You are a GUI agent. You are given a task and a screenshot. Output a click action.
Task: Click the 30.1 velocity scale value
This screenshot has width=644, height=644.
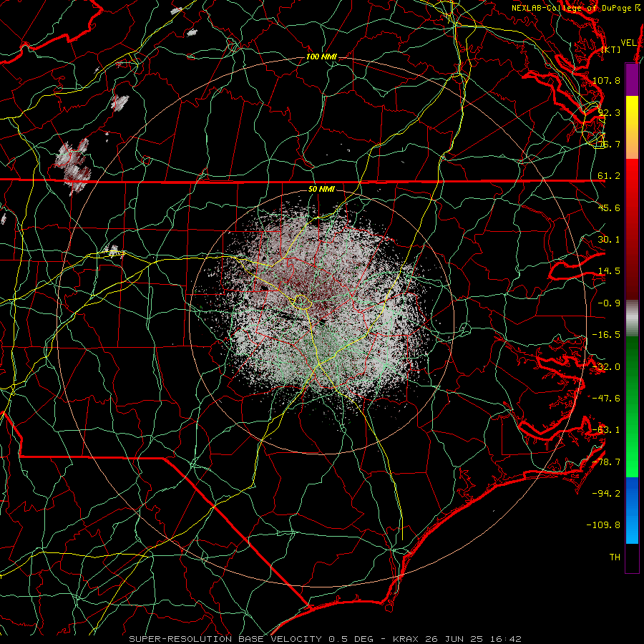pyautogui.click(x=609, y=239)
